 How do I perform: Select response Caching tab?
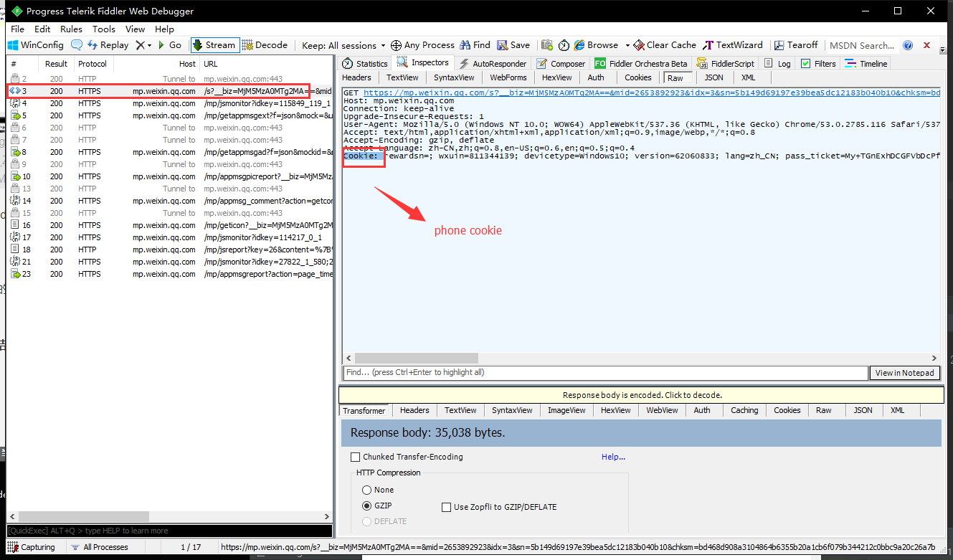point(744,411)
